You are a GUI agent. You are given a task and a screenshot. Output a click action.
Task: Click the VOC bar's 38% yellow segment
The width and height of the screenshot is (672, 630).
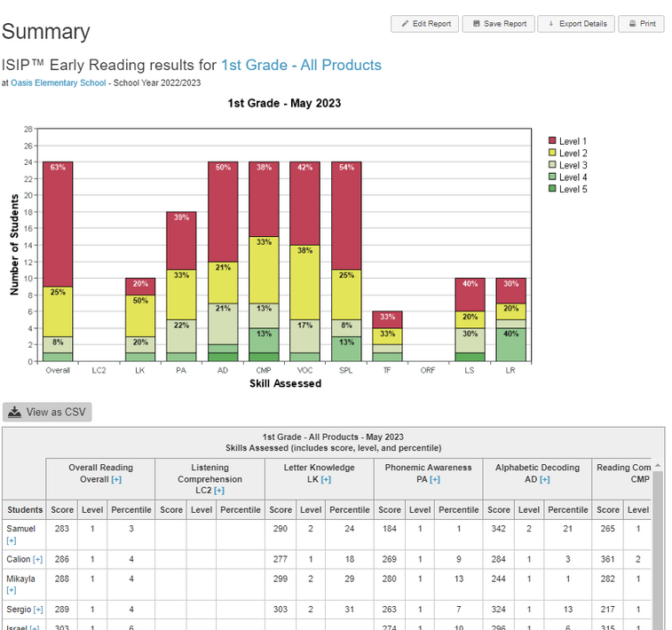(304, 282)
